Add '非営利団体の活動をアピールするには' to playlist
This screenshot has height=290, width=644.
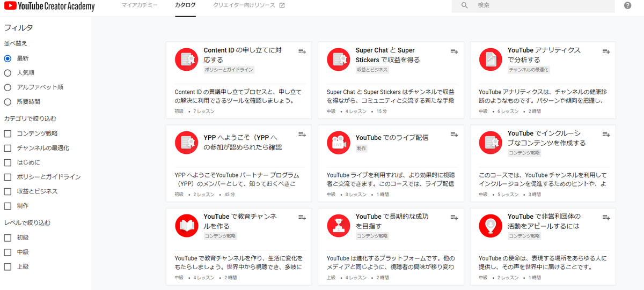click(x=606, y=217)
